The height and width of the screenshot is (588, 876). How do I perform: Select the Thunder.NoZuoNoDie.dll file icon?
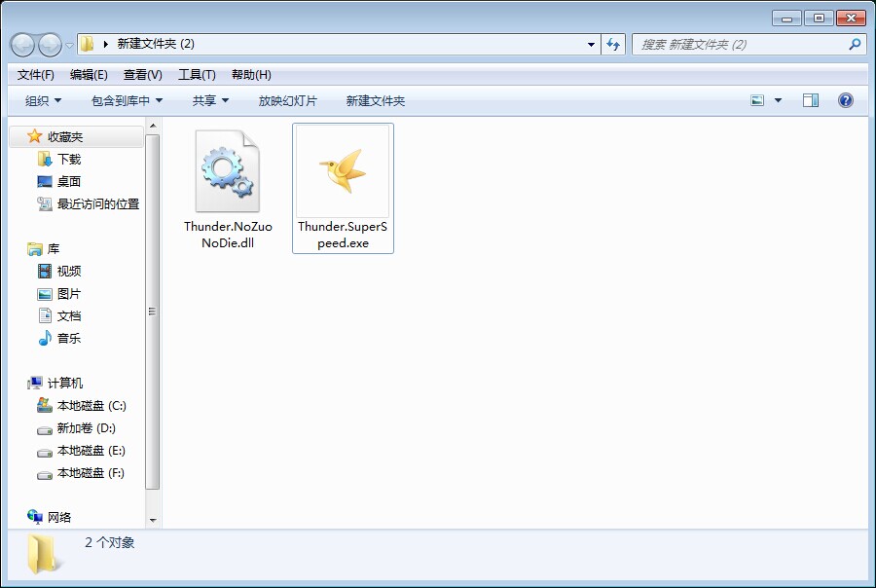point(228,171)
